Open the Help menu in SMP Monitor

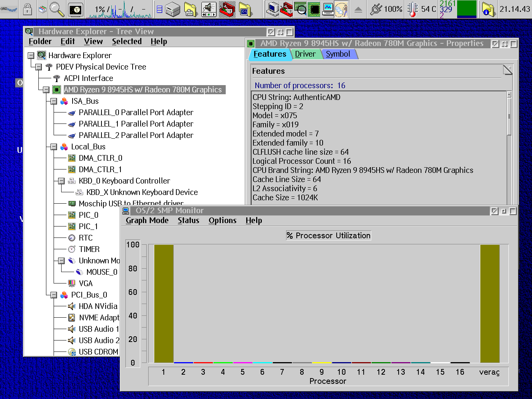pos(253,220)
